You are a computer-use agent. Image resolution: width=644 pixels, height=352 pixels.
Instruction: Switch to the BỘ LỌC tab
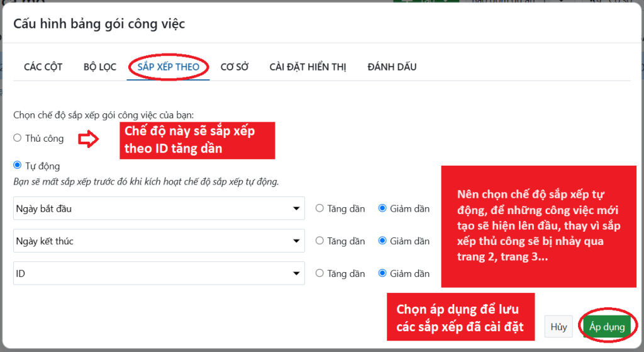tap(99, 67)
